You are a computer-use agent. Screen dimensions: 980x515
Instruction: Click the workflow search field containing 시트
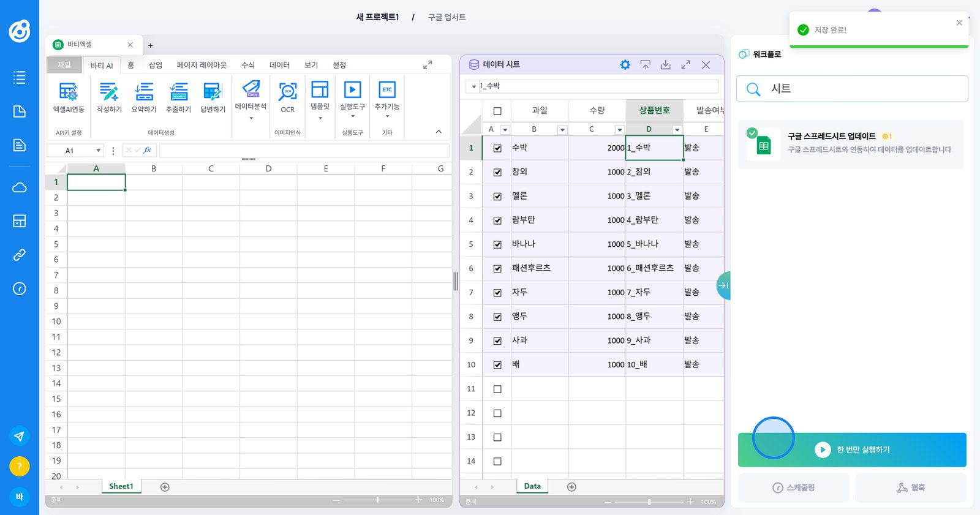click(852, 89)
